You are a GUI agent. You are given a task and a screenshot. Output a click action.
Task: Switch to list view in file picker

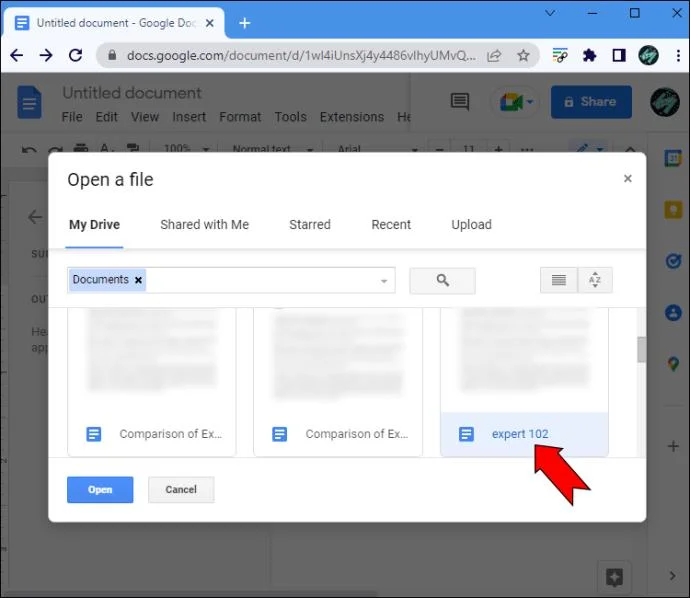(558, 280)
